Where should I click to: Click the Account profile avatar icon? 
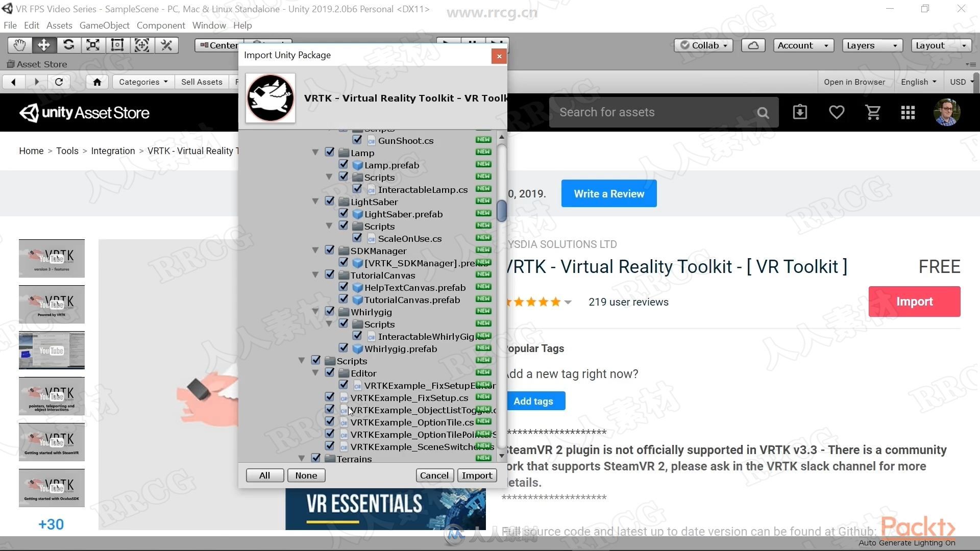click(947, 112)
